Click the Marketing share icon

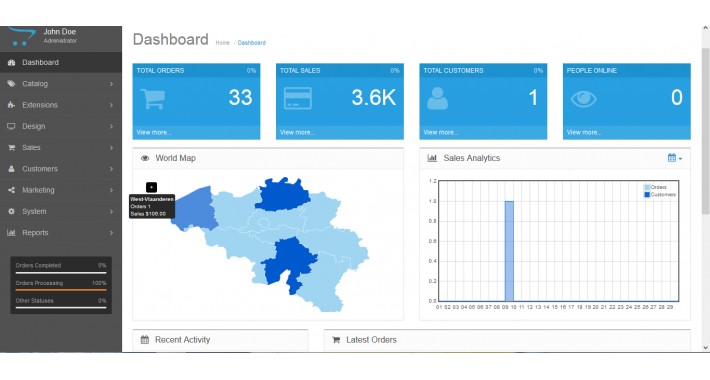pyautogui.click(x=11, y=190)
